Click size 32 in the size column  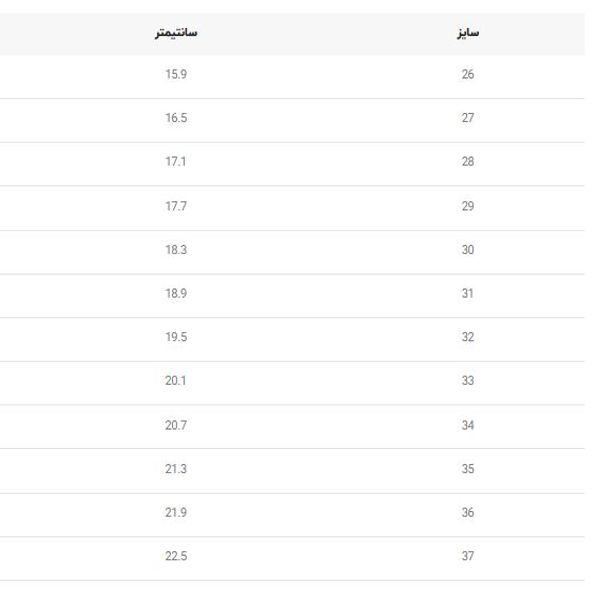(x=467, y=337)
